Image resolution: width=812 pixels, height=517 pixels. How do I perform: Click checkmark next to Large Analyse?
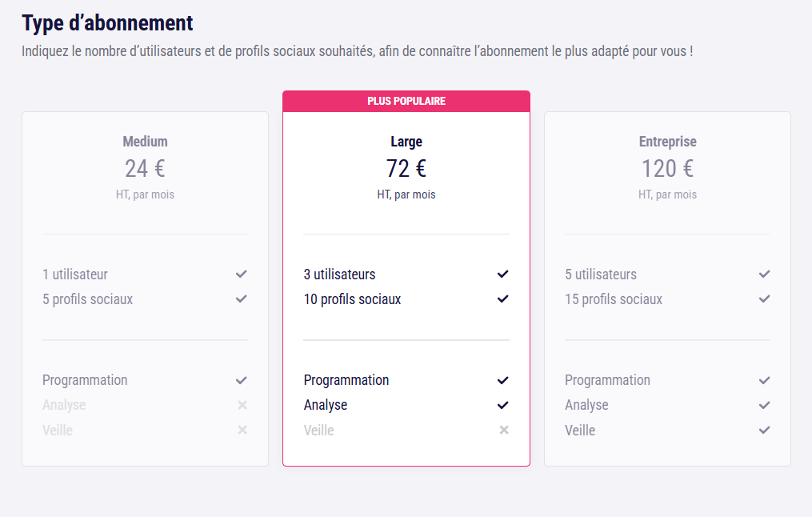click(503, 405)
